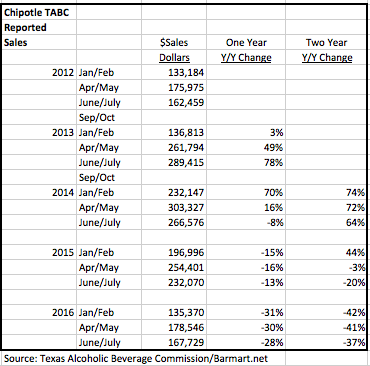The image size is (370, 366).
Task: Click the 2012 June/July period label
Action: tap(99, 102)
